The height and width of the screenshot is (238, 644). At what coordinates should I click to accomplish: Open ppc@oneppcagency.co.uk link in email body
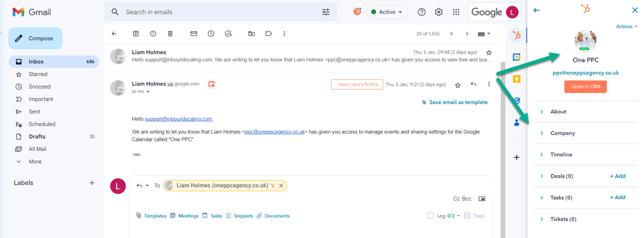pos(275,132)
